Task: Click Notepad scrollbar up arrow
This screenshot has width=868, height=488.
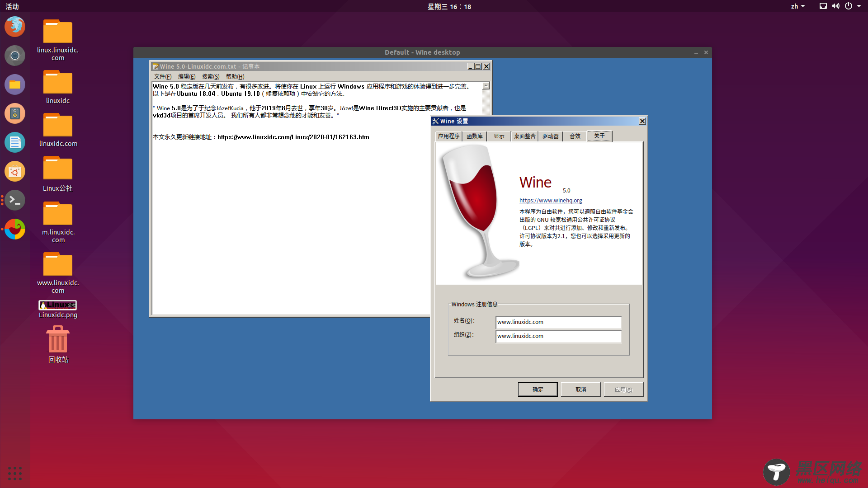Action: (486, 86)
